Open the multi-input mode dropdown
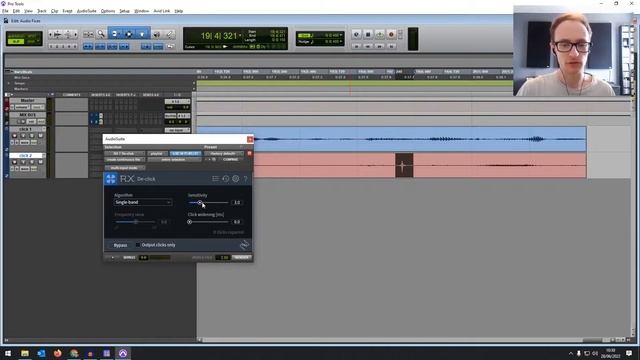 tap(124, 168)
